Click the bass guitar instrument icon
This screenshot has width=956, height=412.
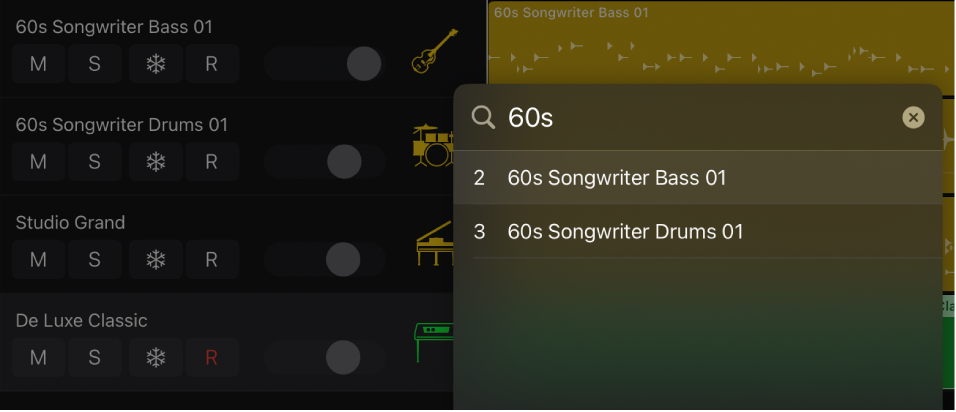pos(435,52)
